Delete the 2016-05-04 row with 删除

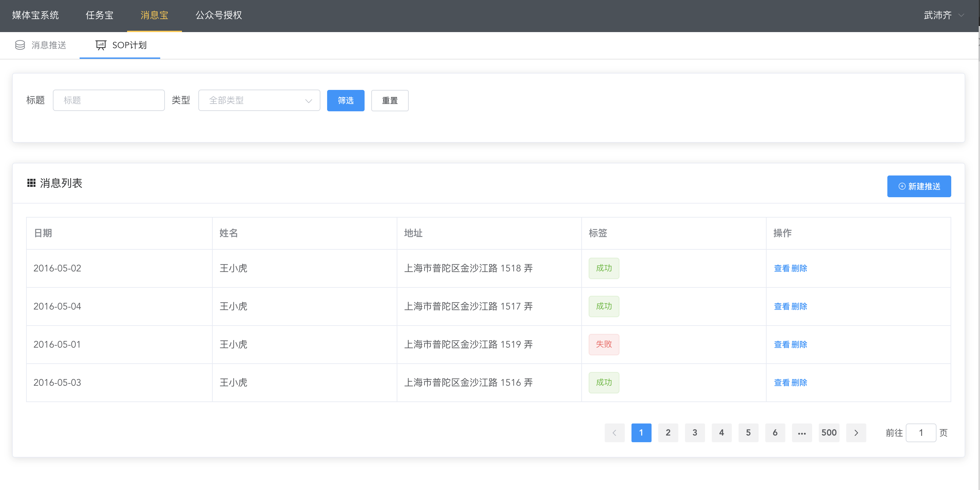[x=799, y=307]
